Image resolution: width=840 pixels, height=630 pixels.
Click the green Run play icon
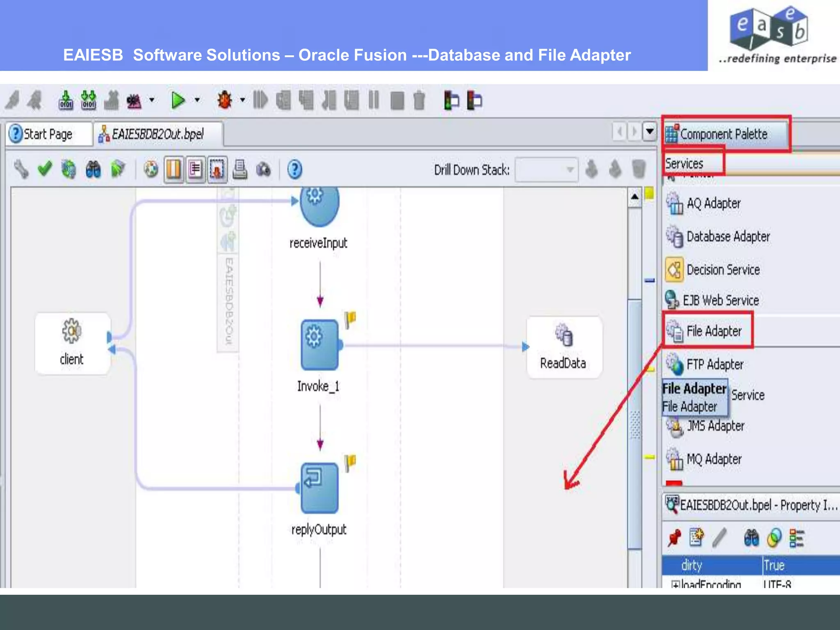point(178,100)
